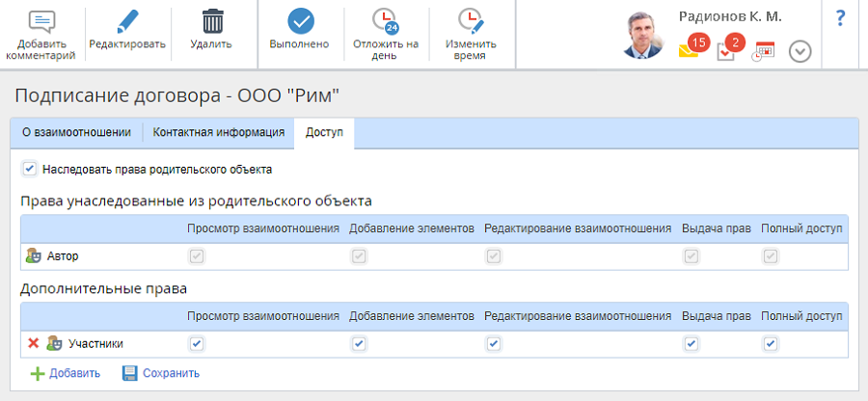Click the Change time clock icon
Screen dimensions: 868x401
(x=471, y=22)
